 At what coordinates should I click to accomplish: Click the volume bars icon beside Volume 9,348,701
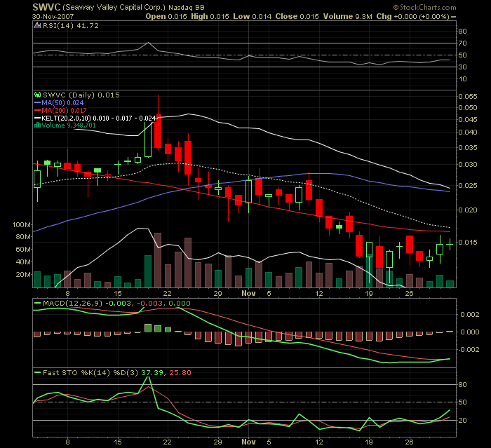[x=38, y=125]
